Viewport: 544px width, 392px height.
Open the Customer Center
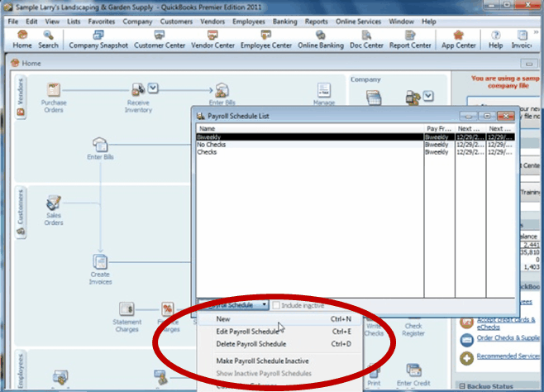coord(160,39)
